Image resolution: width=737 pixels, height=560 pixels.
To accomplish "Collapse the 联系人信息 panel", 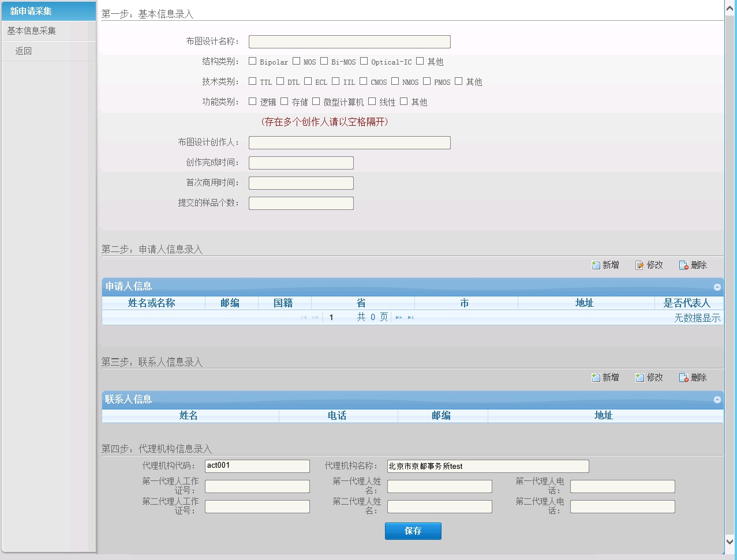I will [717, 400].
